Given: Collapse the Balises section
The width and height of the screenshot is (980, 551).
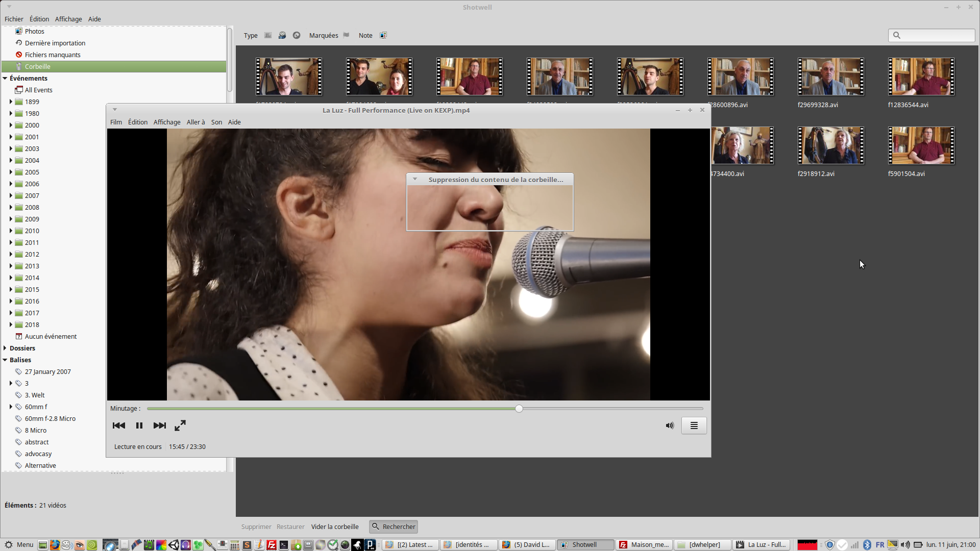Looking at the screenshot, I should [x=5, y=360].
